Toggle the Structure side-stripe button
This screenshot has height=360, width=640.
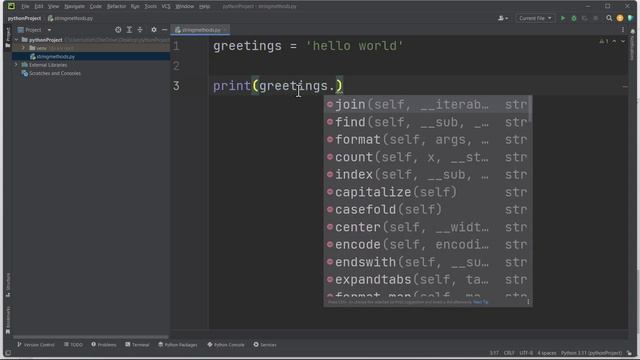[x=8, y=284]
